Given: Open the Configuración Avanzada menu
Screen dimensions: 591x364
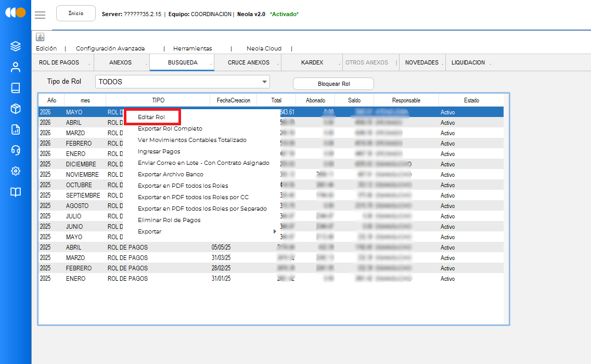Looking at the screenshot, I should [110, 48].
